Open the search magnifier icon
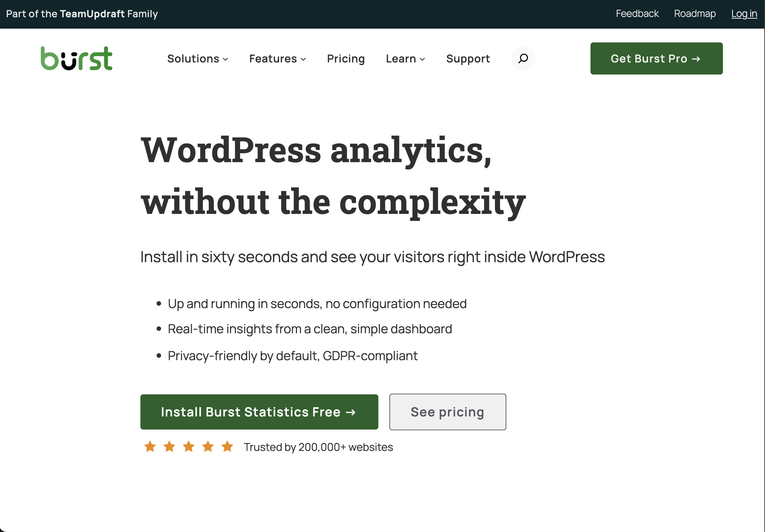The height and width of the screenshot is (532, 765). click(x=523, y=58)
